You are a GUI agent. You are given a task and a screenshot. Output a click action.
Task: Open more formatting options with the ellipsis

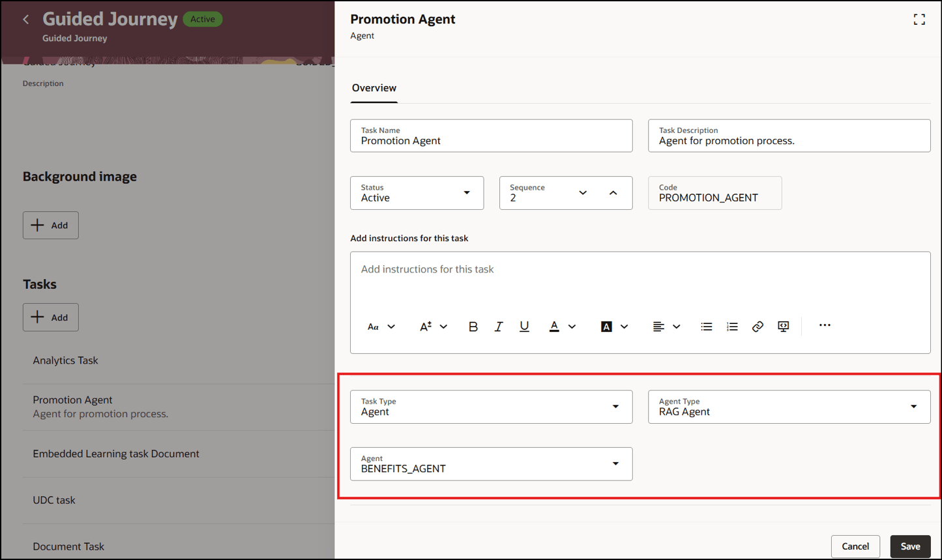click(x=825, y=326)
